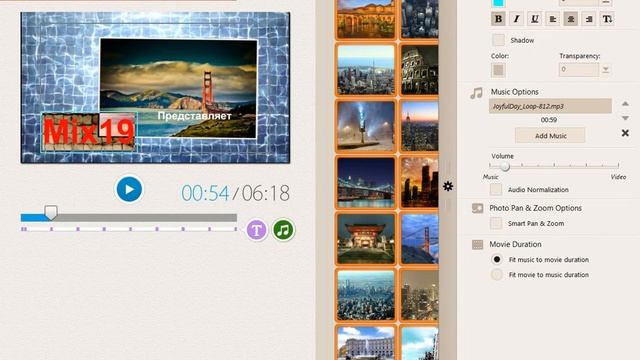Screen dimensions: 640x360
Task: Select the orange lit waterfront thumbnail at top
Action: pyautogui.click(x=366, y=19)
